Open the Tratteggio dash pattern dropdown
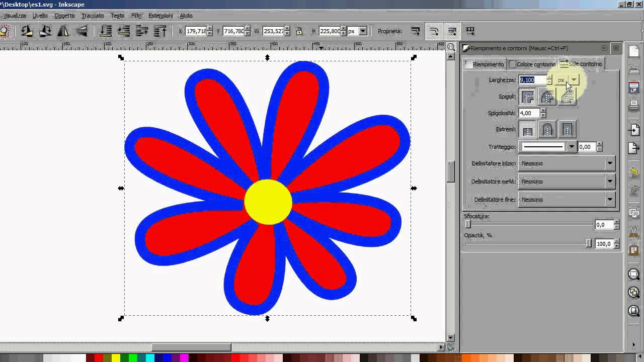The height and width of the screenshot is (362, 644). click(571, 147)
